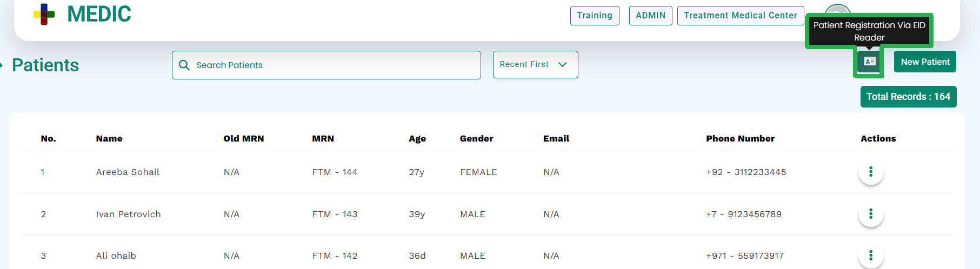Click the Email column header
Viewport: 980px width, 269px height.
point(556,139)
